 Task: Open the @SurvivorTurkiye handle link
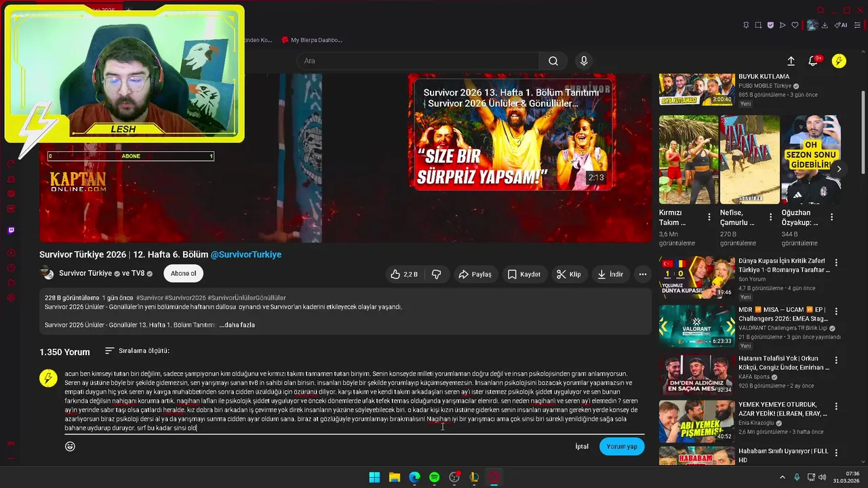[x=246, y=255]
